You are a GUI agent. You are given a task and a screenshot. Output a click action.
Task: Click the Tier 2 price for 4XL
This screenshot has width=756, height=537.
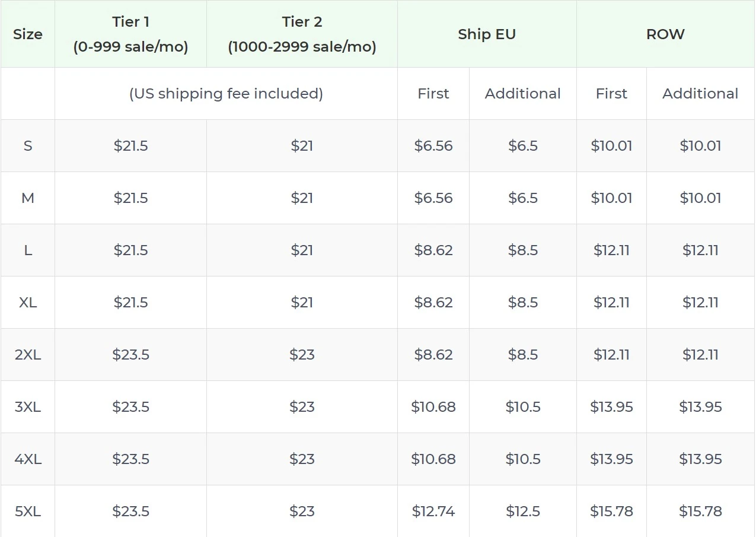302,459
